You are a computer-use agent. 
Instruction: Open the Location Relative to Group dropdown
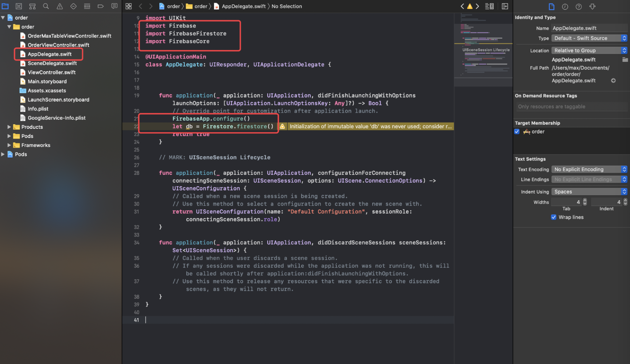589,50
